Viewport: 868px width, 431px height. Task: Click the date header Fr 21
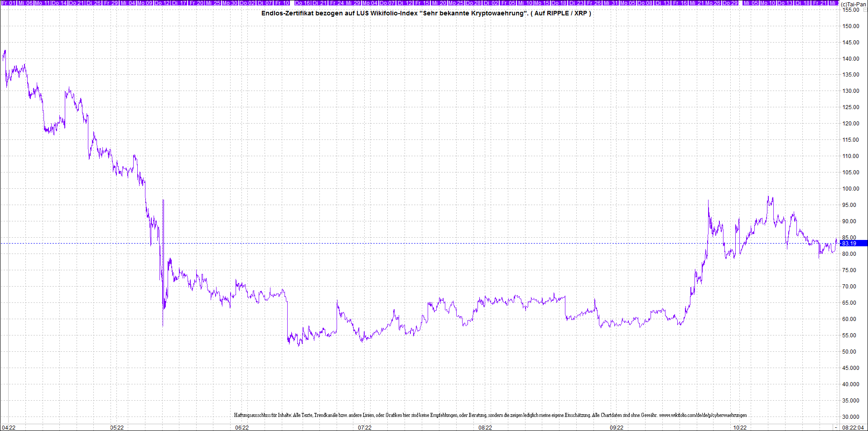[820, 3]
